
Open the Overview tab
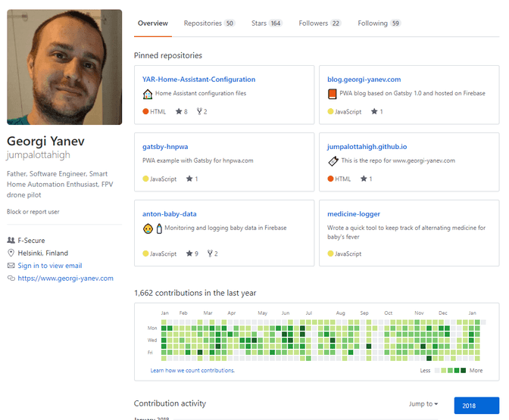152,23
